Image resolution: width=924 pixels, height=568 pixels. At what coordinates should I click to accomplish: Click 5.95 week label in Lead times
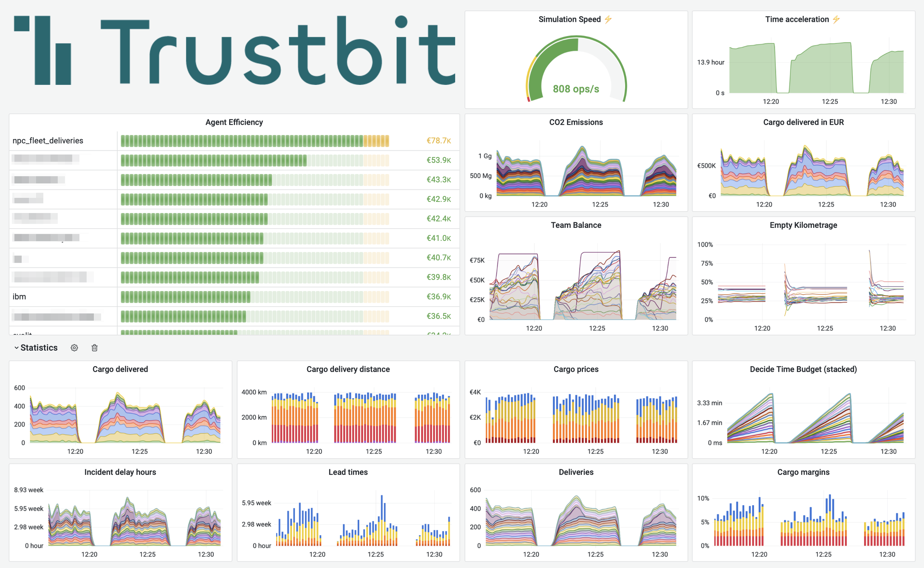(x=256, y=503)
